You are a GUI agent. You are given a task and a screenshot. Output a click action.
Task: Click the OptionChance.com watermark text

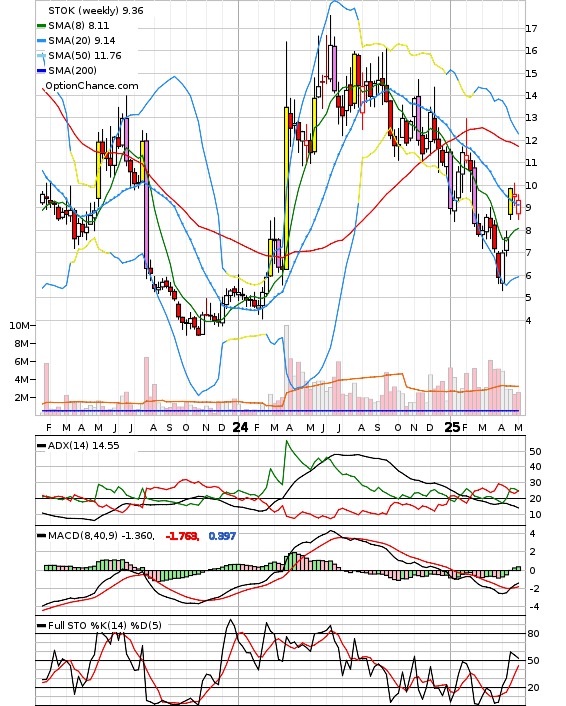(x=92, y=86)
